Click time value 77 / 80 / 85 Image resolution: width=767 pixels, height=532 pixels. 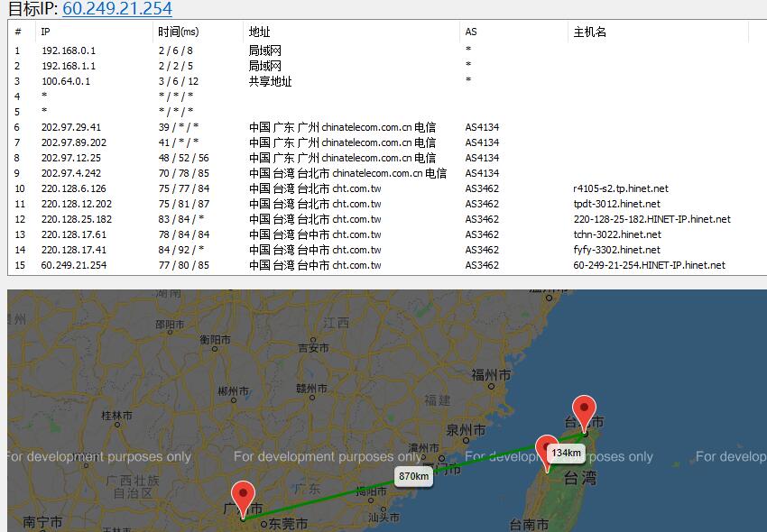point(183,265)
